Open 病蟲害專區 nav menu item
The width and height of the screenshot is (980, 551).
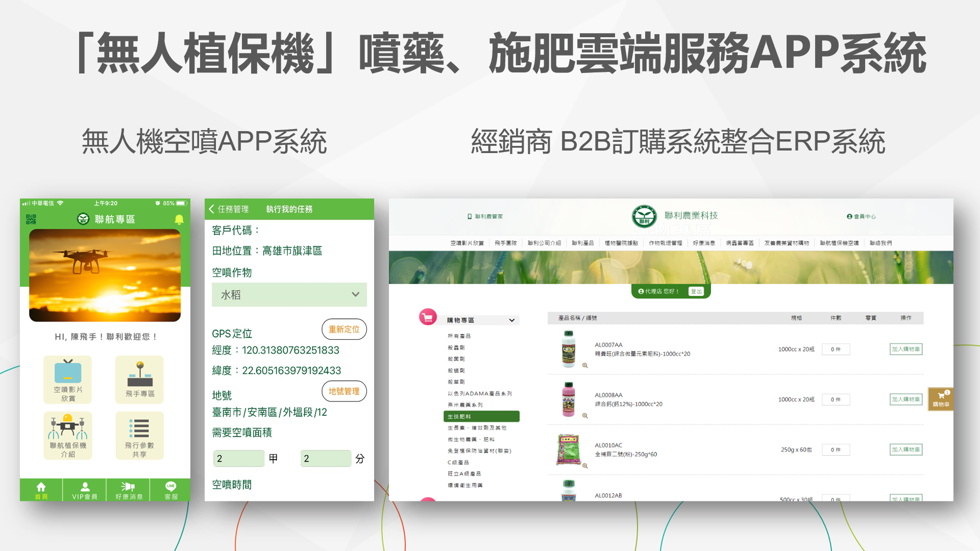pyautogui.click(x=740, y=243)
